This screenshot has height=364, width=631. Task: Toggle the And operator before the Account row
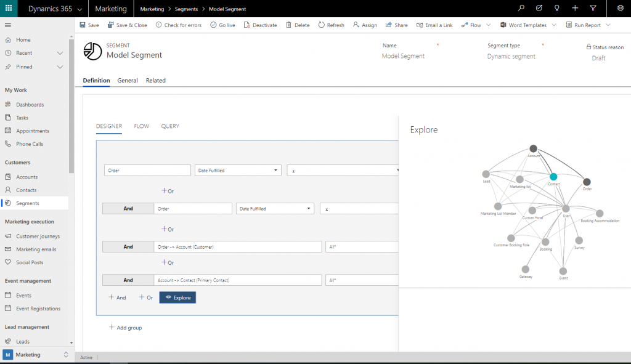coord(128,246)
